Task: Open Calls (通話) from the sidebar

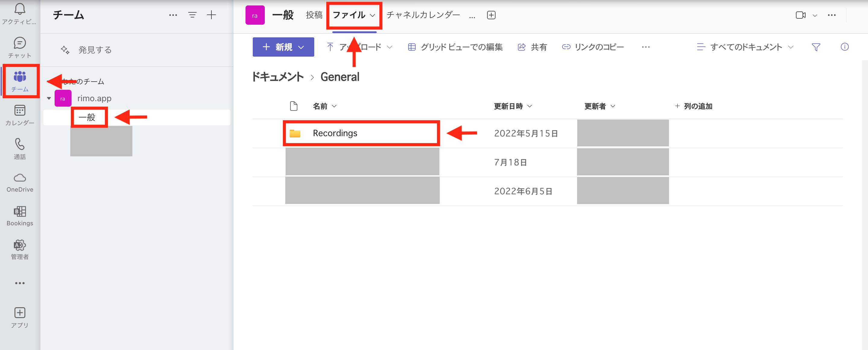Action: coord(20,148)
